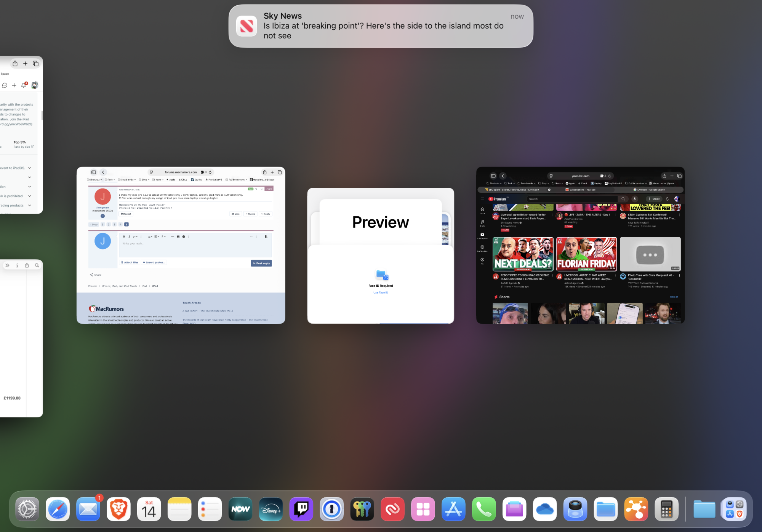Toggle the sidebar in the YouTube Safari window
Viewport: 762px width, 532px height.
493,176
